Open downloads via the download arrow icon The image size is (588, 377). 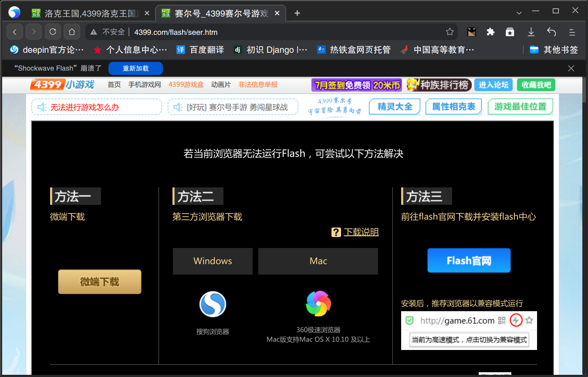pos(531,32)
